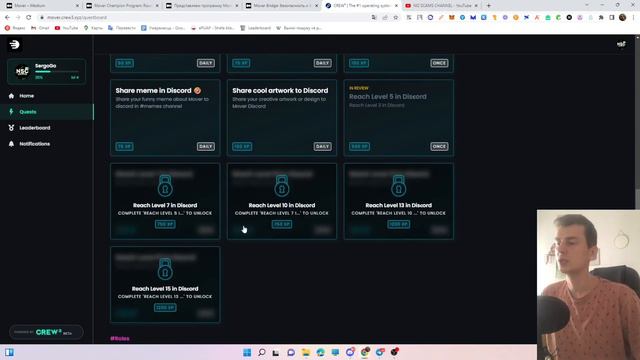This screenshot has width=640, height=360.
Task: Open the Leaderboard sidebar item
Action: (47, 128)
